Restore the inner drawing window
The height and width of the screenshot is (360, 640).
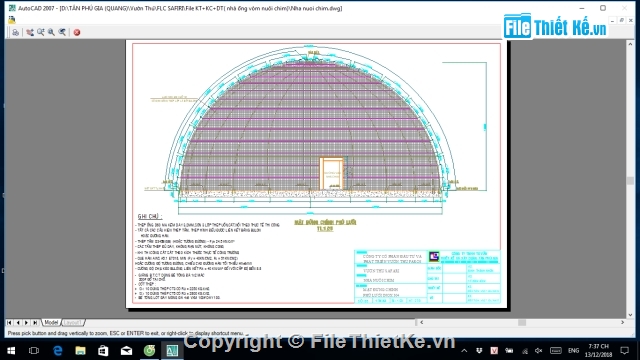622,20
